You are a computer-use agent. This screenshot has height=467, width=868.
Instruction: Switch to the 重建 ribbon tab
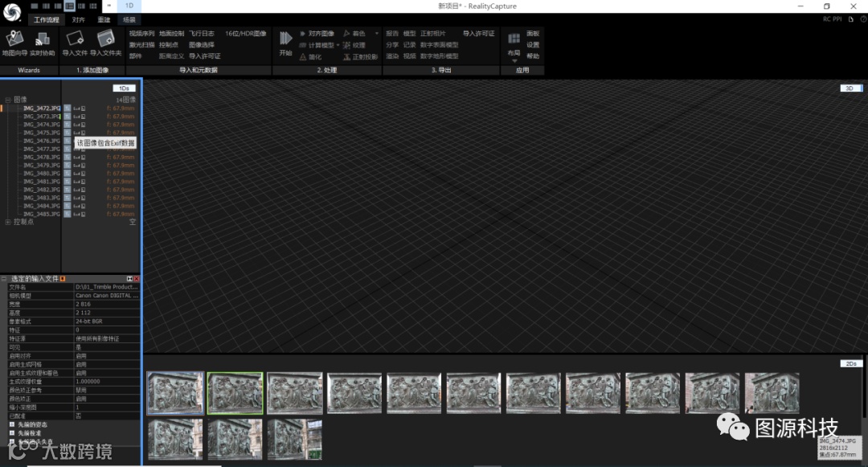tap(104, 20)
